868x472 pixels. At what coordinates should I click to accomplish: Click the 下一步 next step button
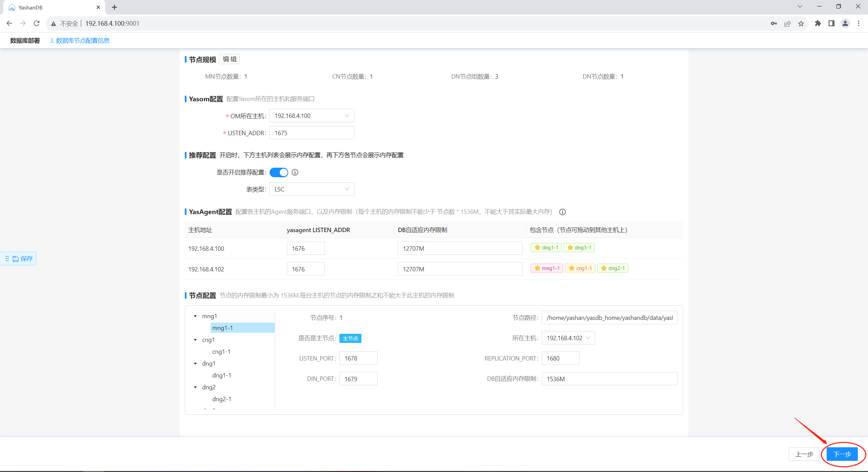coord(842,454)
